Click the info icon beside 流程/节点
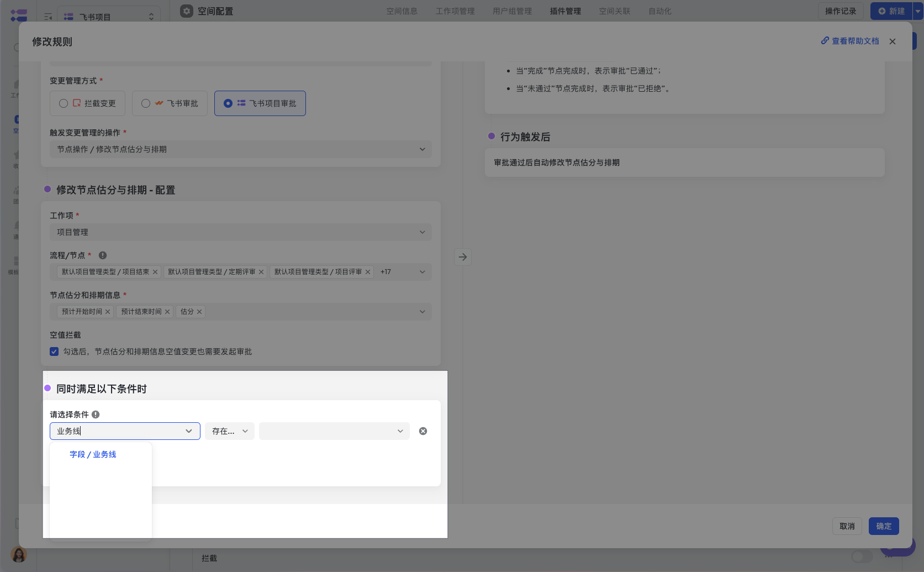Image resolution: width=924 pixels, height=572 pixels. tap(103, 255)
